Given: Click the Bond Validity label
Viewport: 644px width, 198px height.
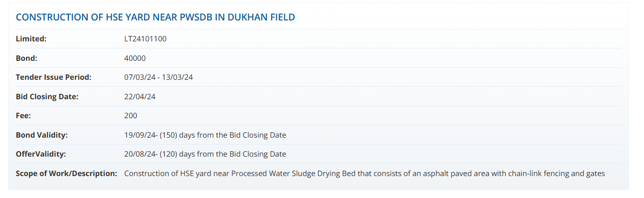Looking at the screenshot, I should (42, 135).
